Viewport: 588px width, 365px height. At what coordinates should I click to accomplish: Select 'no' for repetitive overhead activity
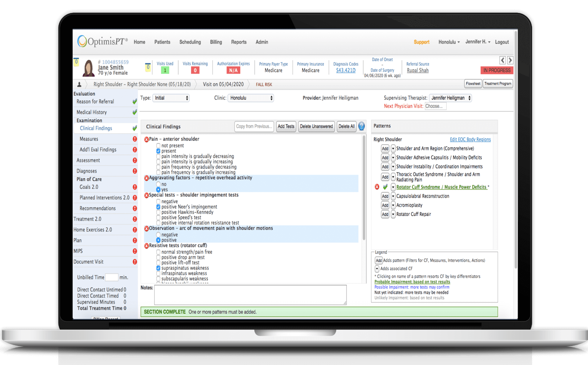pyautogui.click(x=158, y=184)
